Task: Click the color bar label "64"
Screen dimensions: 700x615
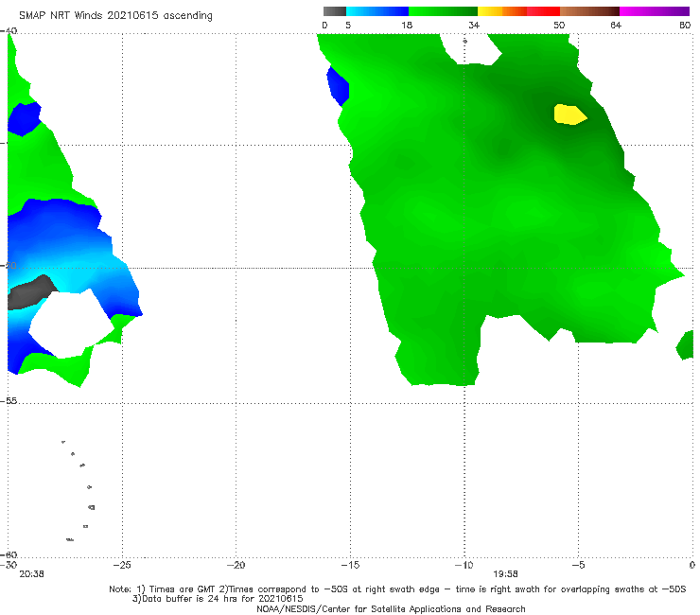Action: 616,25
